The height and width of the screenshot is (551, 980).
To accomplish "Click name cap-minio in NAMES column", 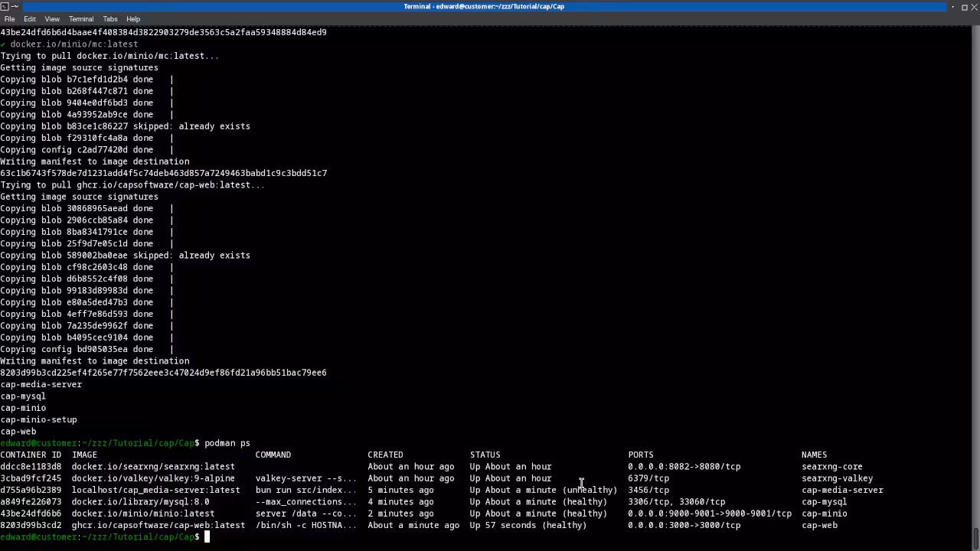I will (x=825, y=514).
